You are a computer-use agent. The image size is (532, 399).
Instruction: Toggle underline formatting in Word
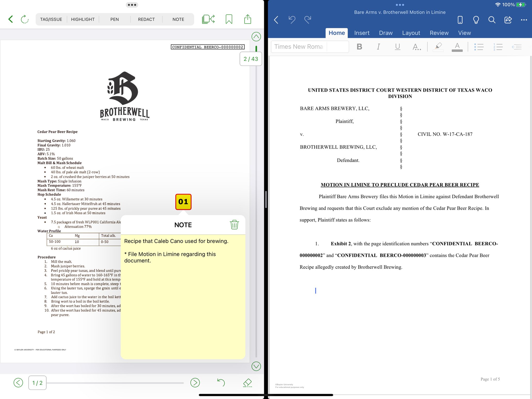point(397,47)
